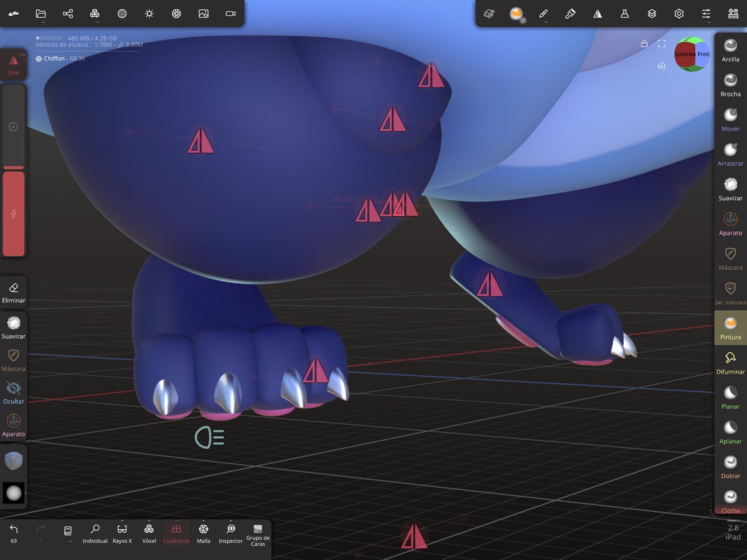Image resolution: width=747 pixels, height=560 pixels.
Task: Adjust the red intensity slider
Action: [14, 213]
